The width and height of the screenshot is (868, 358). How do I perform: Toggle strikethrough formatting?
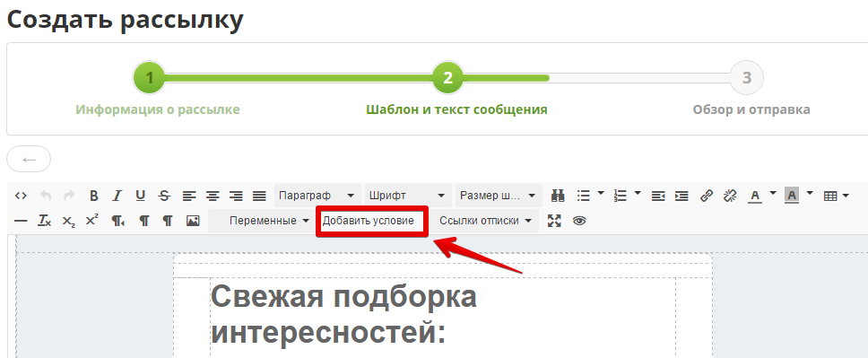164,196
